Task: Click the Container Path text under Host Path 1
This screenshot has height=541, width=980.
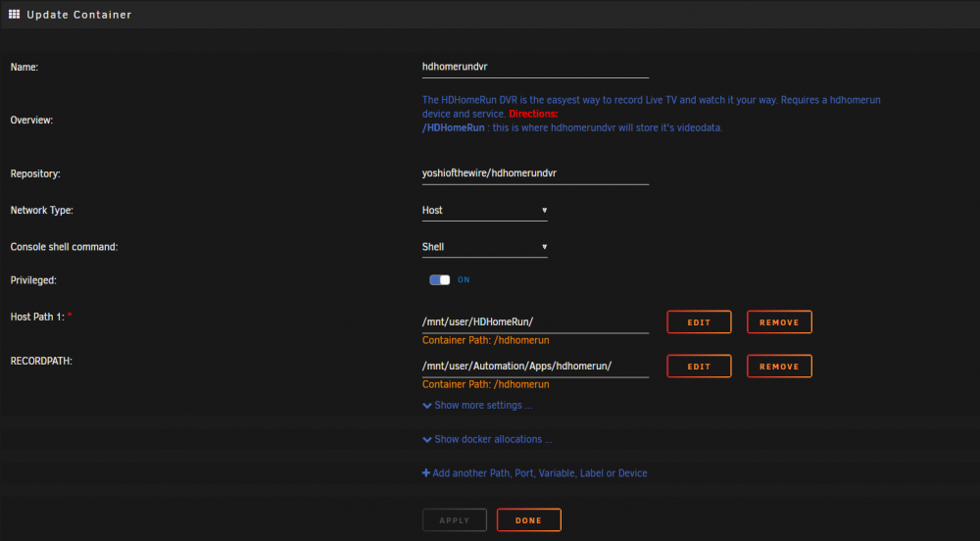Action: pyautogui.click(x=486, y=340)
